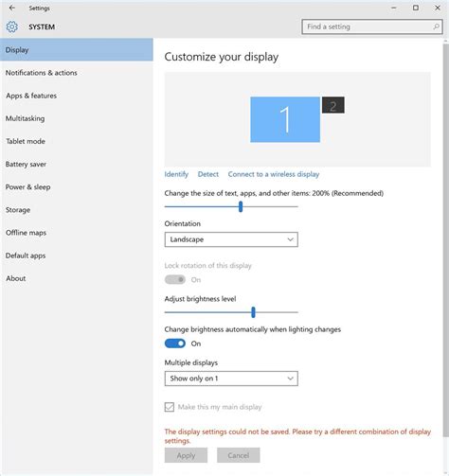This screenshot has width=449, height=476.
Task: Click the vertical scrollbar
Action: (x=445, y=239)
